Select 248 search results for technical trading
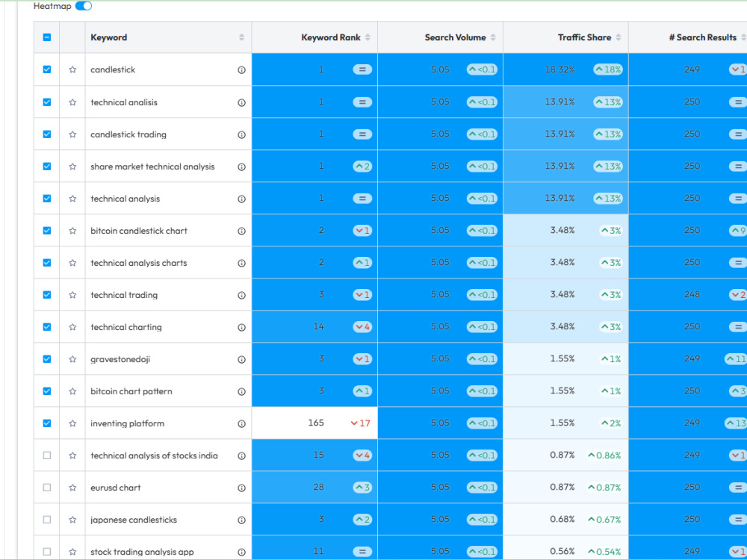The width and height of the screenshot is (747, 560). pyautogui.click(x=692, y=295)
